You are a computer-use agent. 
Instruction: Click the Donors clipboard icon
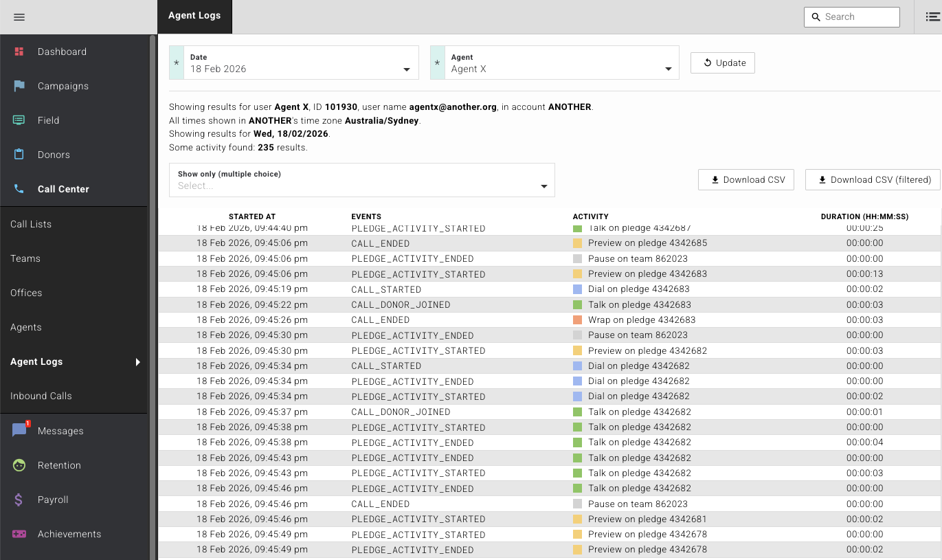[19, 155]
